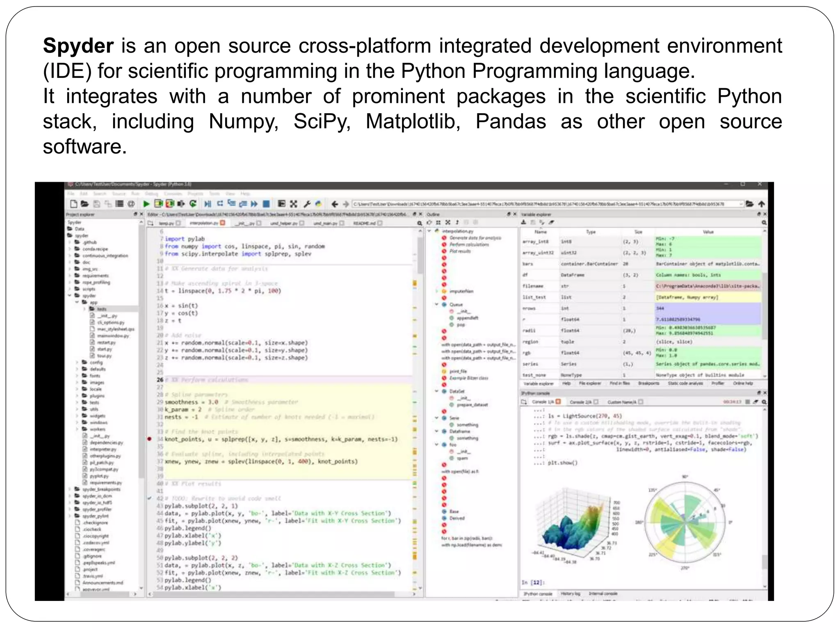The height and width of the screenshot is (630, 840).
Task: Click the Open file folder icon
Action: [84, 203]
